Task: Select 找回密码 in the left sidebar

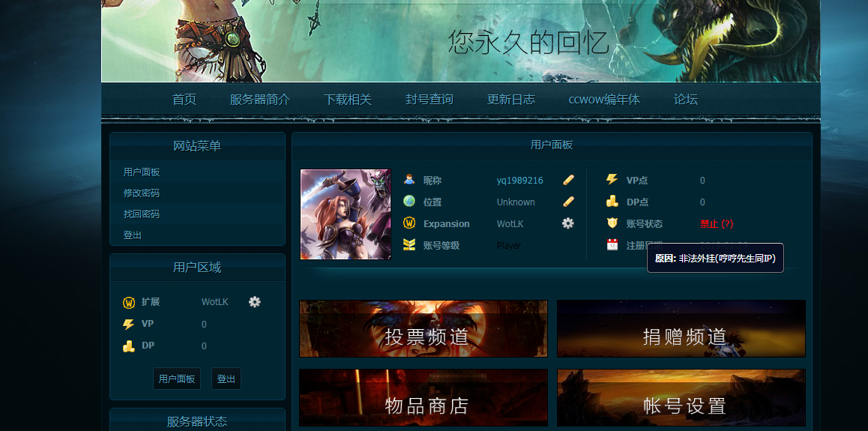Action: click(x=142, y=214)
